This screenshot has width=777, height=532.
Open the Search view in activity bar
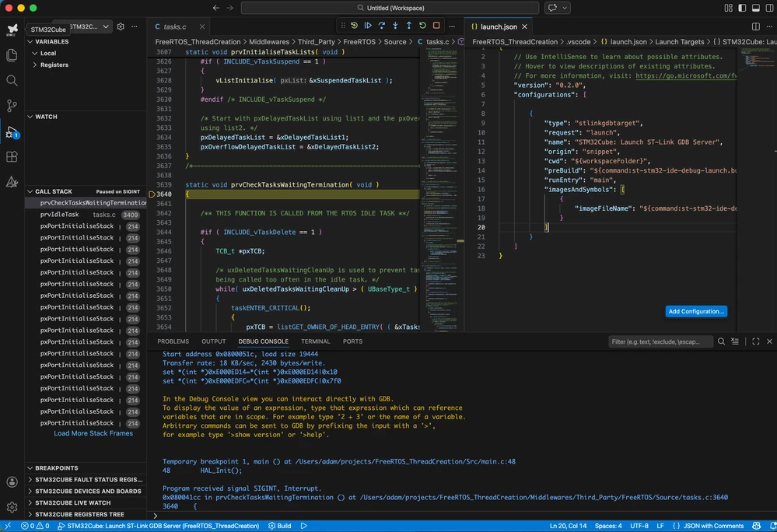coord(12,80)
